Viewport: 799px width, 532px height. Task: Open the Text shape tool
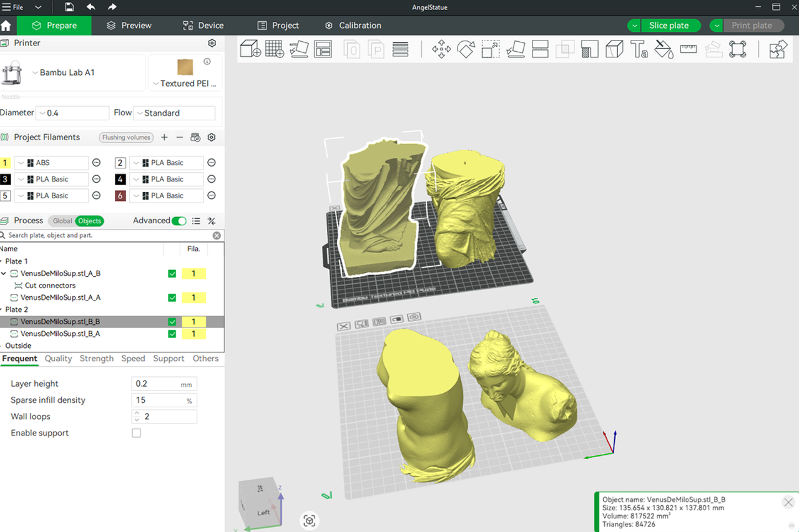(639, 49)
